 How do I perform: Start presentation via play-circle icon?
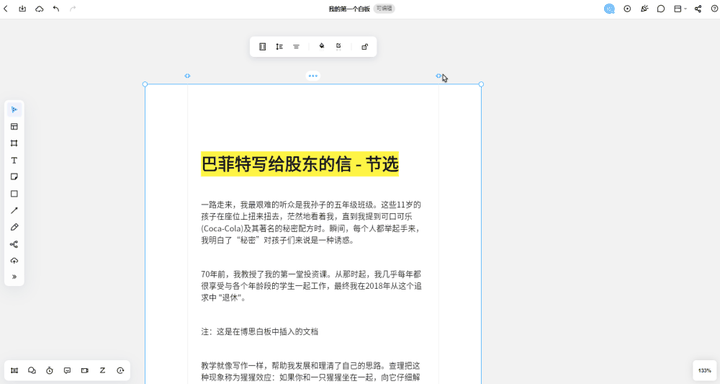pyautogui.click(x=627, y=9)
